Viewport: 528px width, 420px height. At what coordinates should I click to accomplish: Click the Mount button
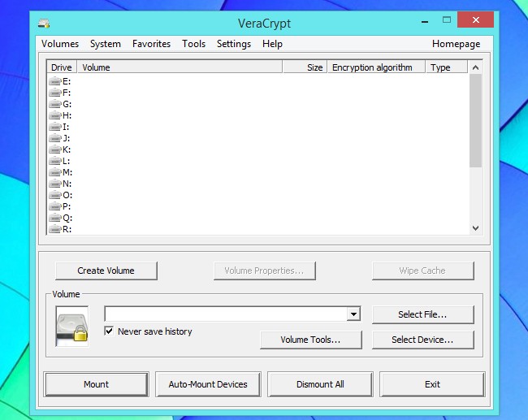97,384
